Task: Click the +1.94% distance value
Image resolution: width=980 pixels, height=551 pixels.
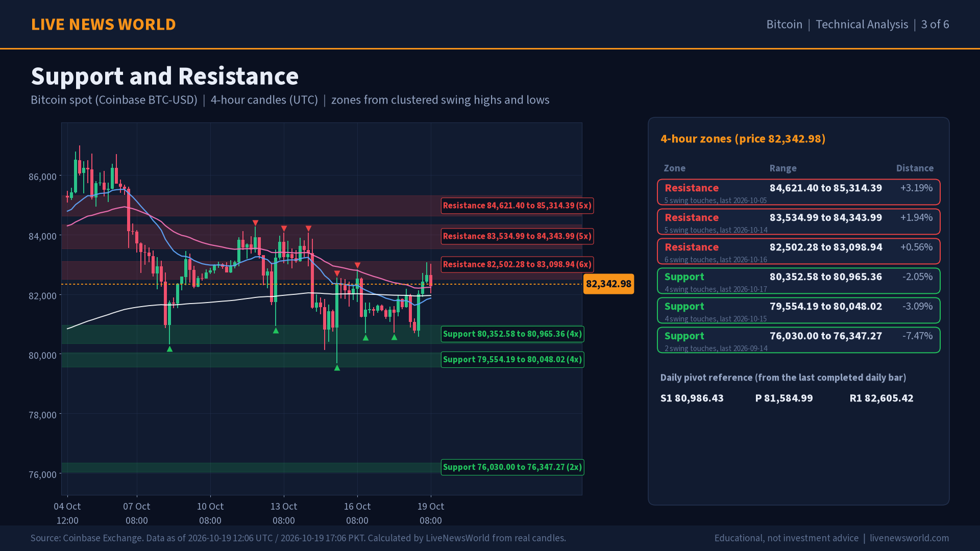Action: coord(916,217)
